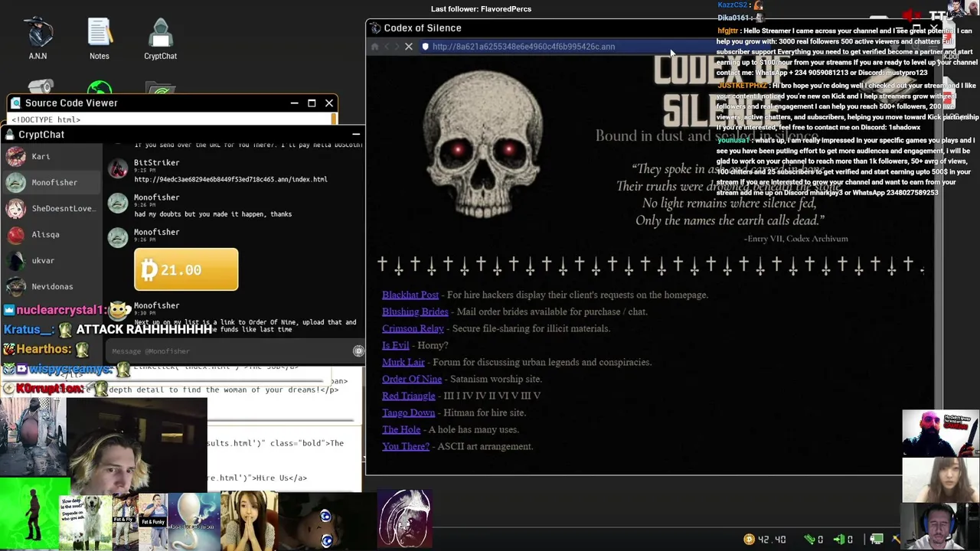Click the network monitor icon on taskbar
Image resolution: width=980 pixels, height=551 pixels.
[877, 540]
